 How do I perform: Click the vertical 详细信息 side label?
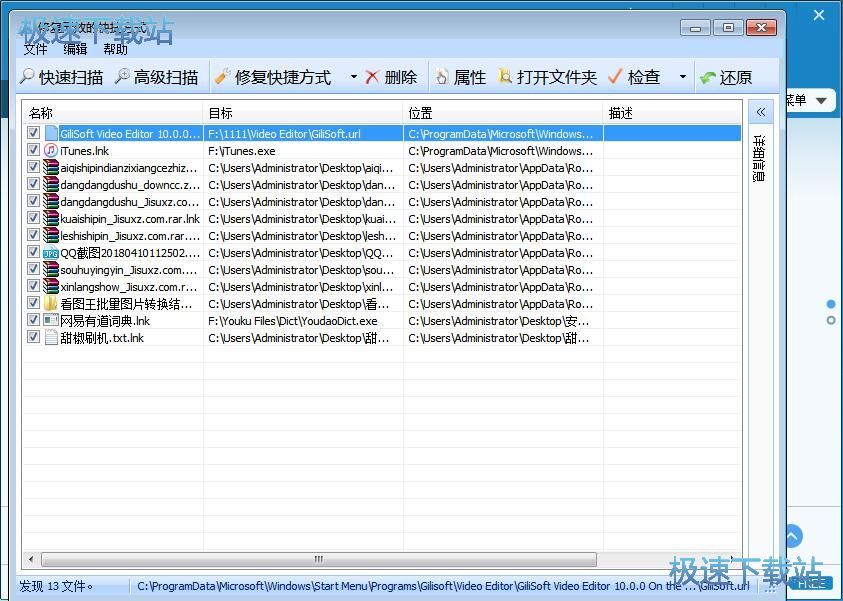(759, 158)
